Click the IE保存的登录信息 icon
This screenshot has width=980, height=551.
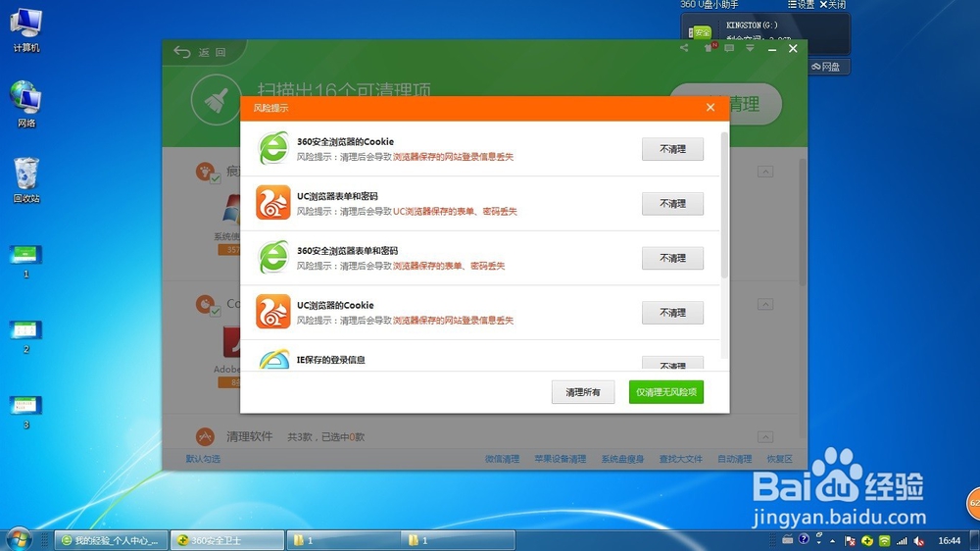tap(273, 359)
